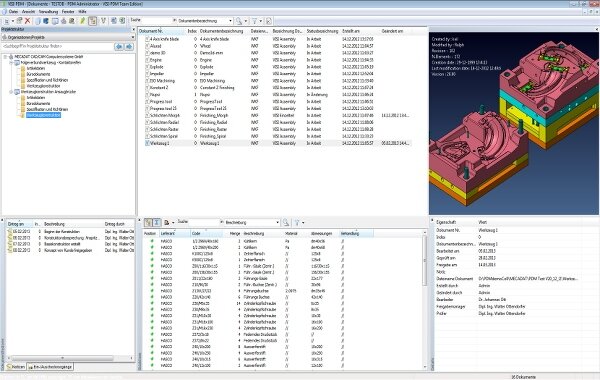This screenshot has width=600, height=380.
Task: Click the document icon of Werkzeug 1 row
Action: pos(147,143)
